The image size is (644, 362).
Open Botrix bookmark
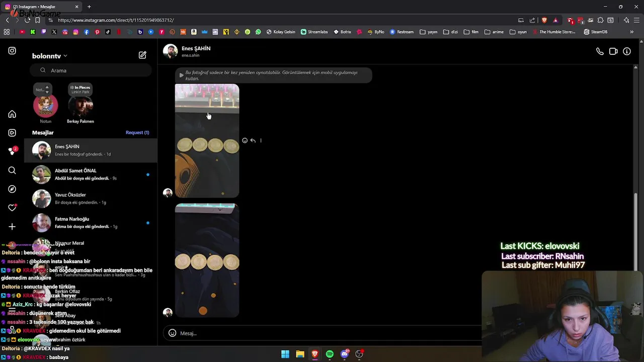coord(342,32)
